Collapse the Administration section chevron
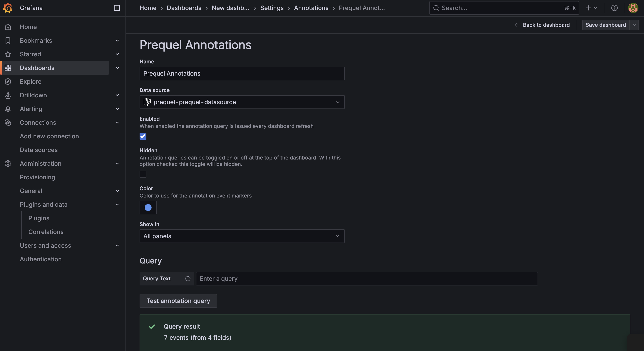Image resolution: width=644 pixels, height=351 pixels. click(x=117, y=164)
